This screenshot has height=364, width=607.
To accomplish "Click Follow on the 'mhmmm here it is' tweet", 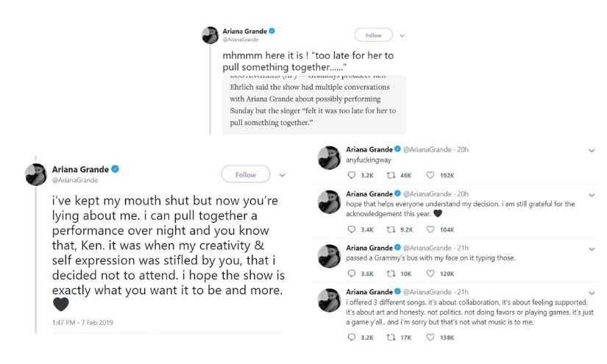I will pyautogui.click(x=373, y=35).
